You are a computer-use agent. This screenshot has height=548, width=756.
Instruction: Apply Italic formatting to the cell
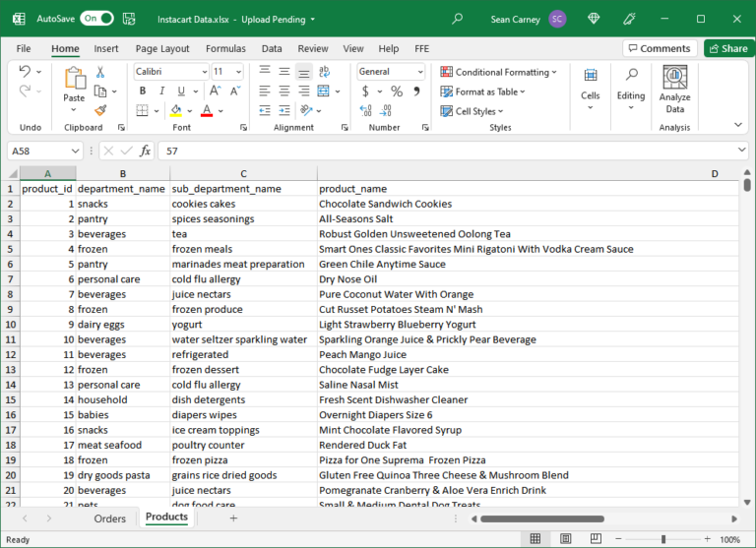point(160,91)
